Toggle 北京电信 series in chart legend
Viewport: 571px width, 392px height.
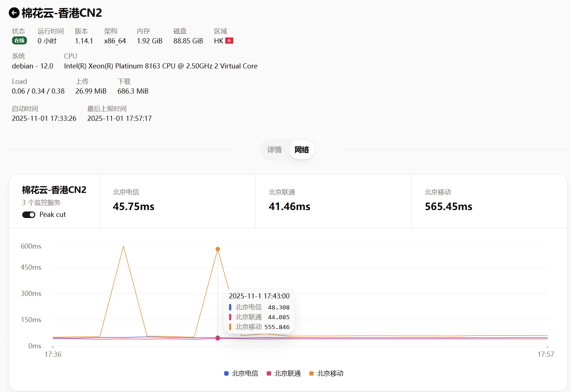pyautogui.click(x=241, y=373)
